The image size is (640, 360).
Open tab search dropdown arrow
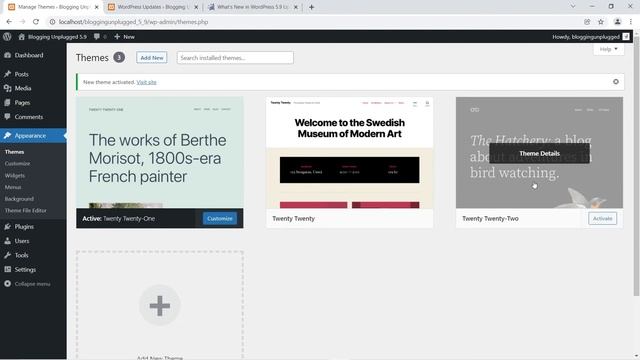(573, 7)
